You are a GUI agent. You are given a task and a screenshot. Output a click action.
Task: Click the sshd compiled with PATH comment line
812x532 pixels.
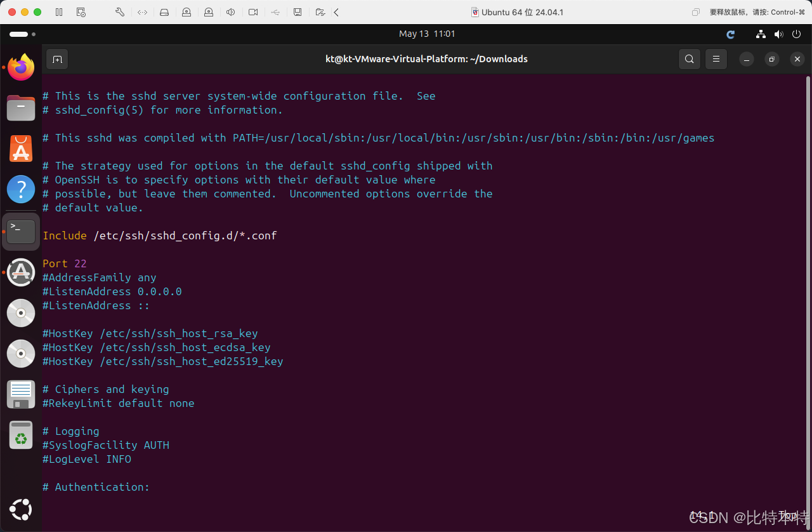379,138
